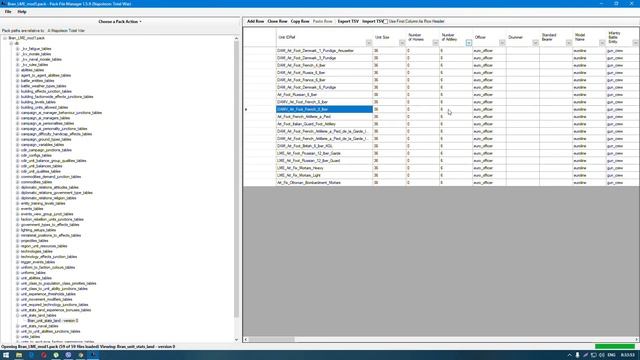
Task: Select the cdir_configs_tables tree item
Action: (x=36, y=156)
